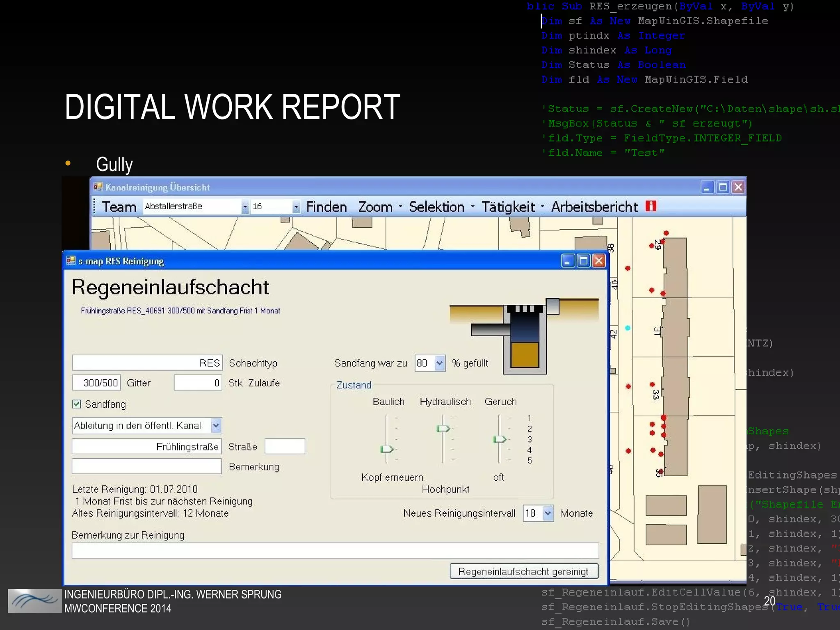Close the Kanalreinigung Übersicht window
This screenshot has width=840, height=630.
pyautogui.click(x=738, y=187)
